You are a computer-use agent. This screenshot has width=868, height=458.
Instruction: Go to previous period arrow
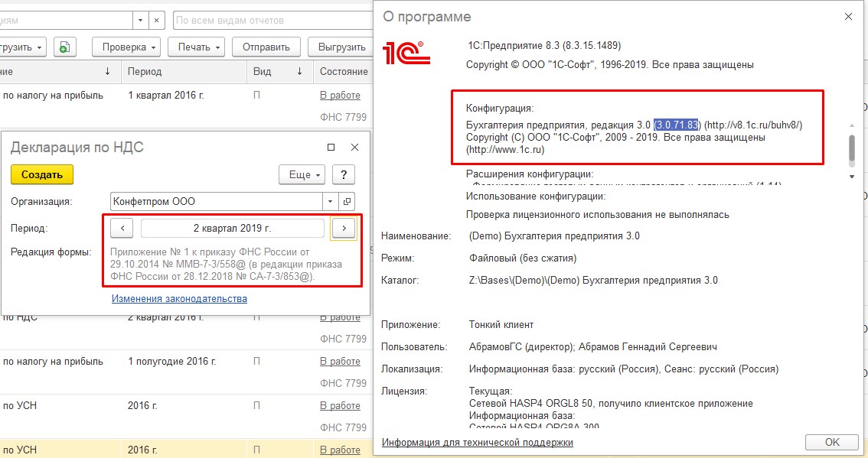[122, 228]
